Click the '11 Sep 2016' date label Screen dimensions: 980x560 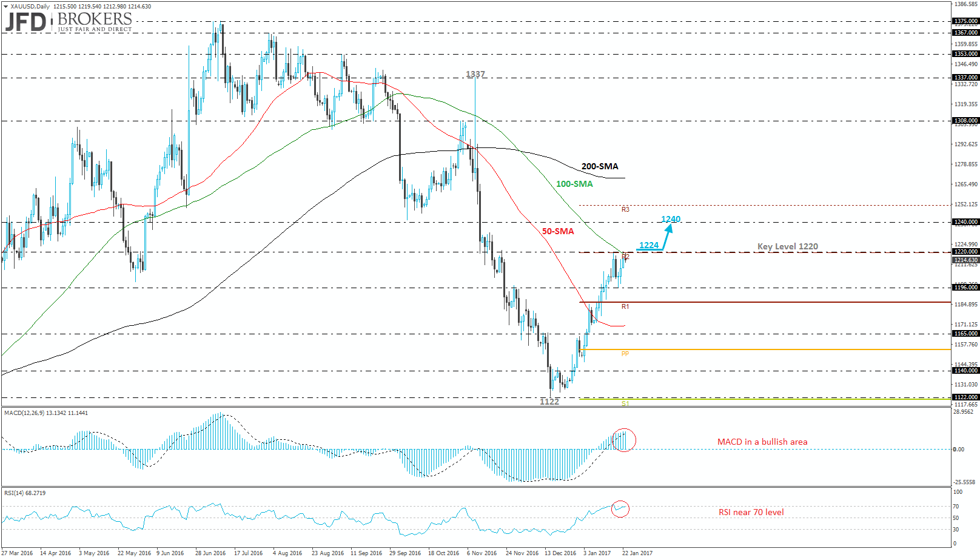(x=366, y=553)
